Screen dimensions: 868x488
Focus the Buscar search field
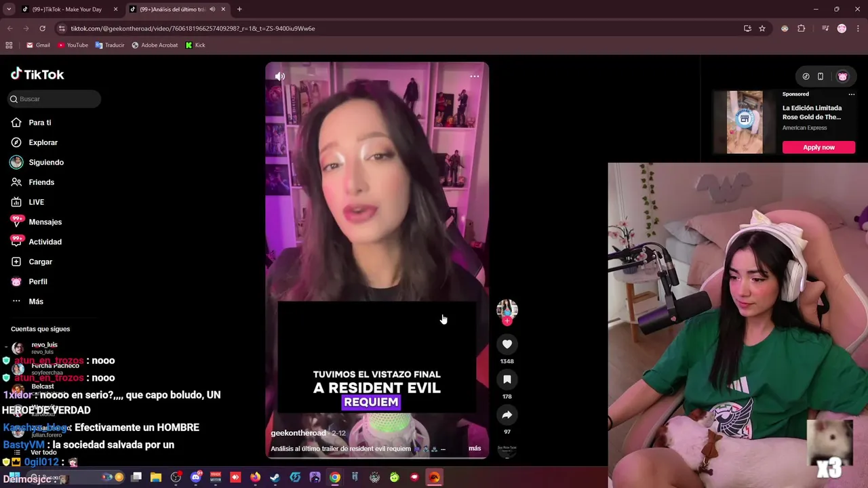tap(54, 99)
